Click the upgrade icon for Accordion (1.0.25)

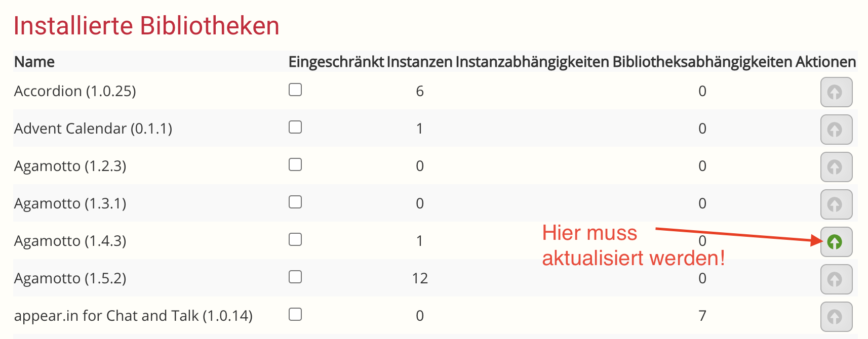pyautogui.click(x=836, y=92)
